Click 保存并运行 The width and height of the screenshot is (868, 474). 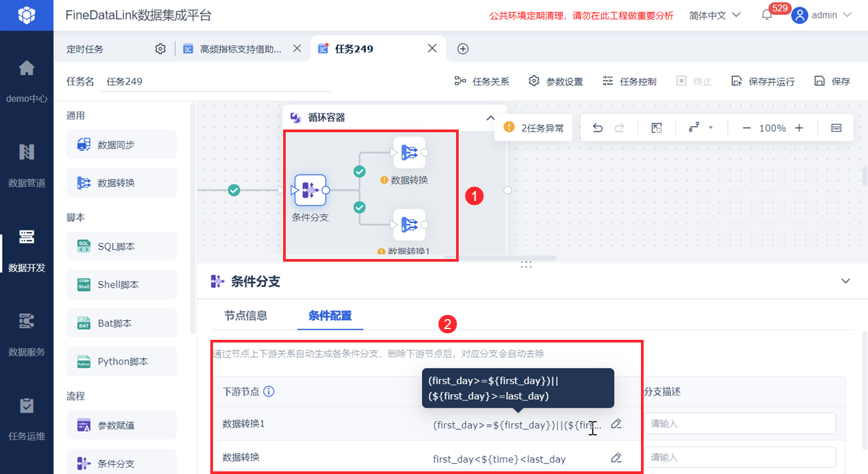tap(763, 81)
